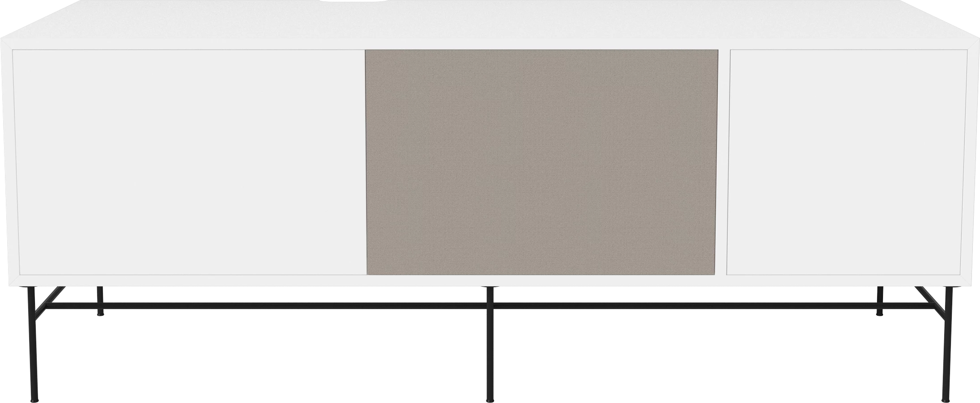
Task: Click the right white door panel
Action: (847, 161)
